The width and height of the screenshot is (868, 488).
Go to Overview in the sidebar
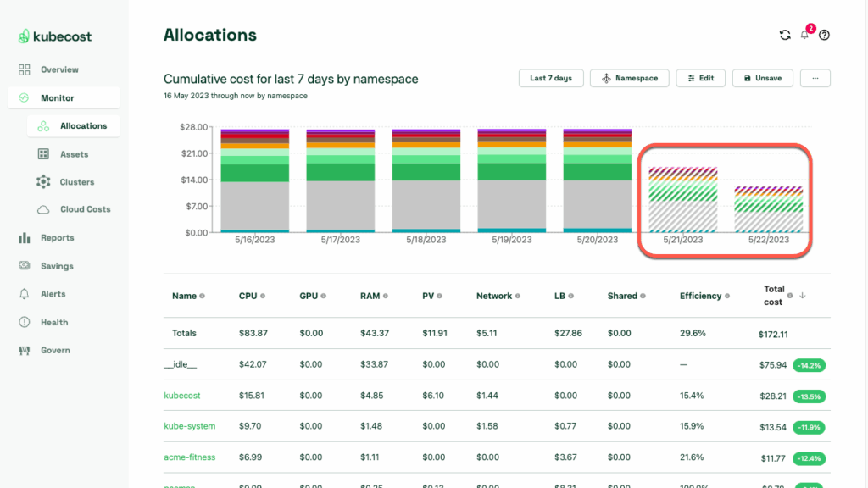pyautogui.click(x=59, y=69)
